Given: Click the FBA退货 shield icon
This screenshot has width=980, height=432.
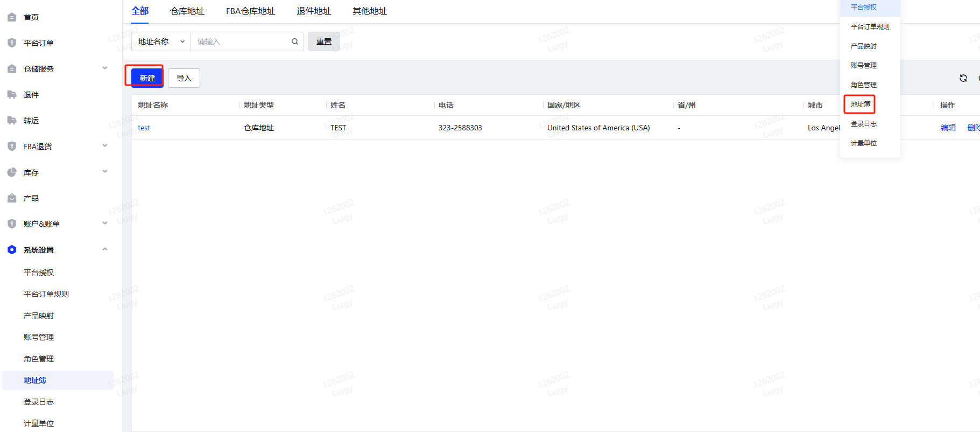Looking at the screenshot, I should click(12, 147).
